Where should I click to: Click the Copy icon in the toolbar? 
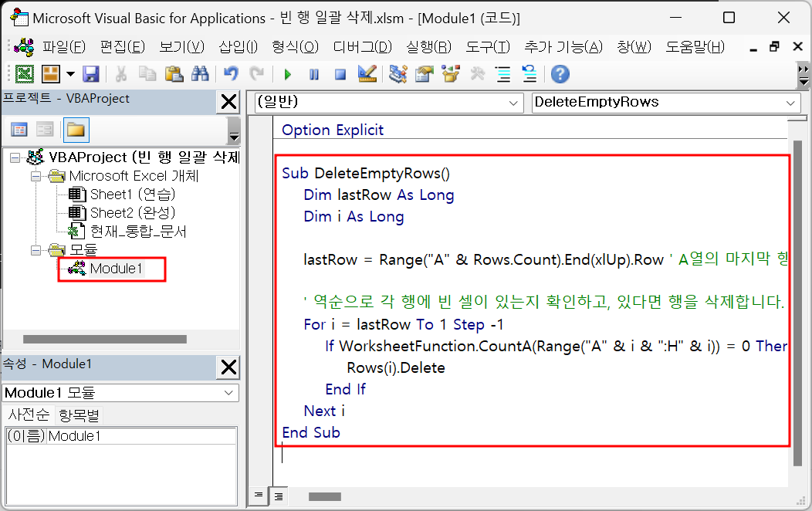[x=147, y=74]
